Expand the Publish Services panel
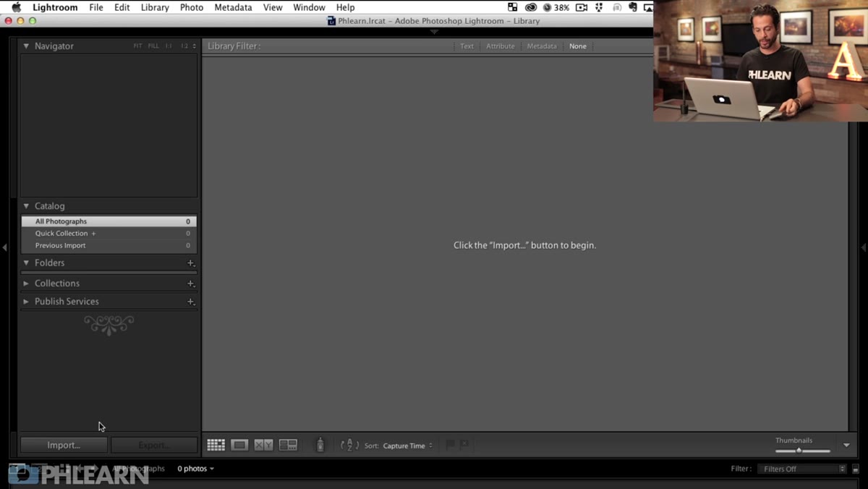The height and width of the screenshot is (489, 868). tap(26, 301)
